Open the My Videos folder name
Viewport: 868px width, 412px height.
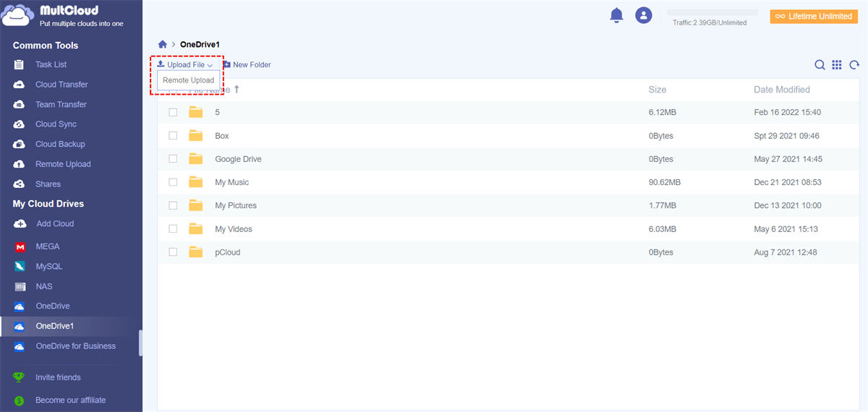coord(234,229)
